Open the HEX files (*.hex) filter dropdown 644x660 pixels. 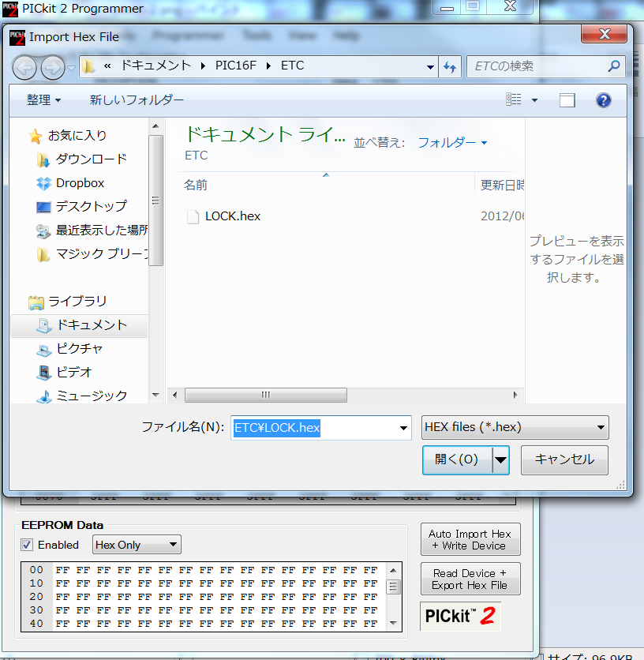(x=515, y=428)
